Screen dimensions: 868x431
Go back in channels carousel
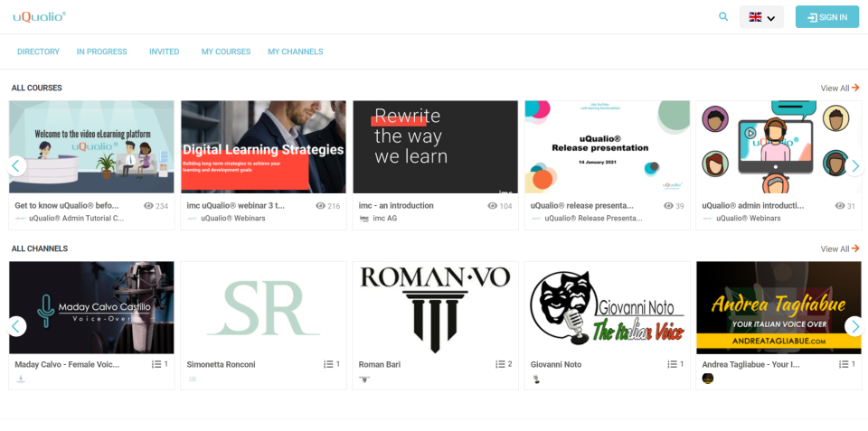click(x=16, y=326)
